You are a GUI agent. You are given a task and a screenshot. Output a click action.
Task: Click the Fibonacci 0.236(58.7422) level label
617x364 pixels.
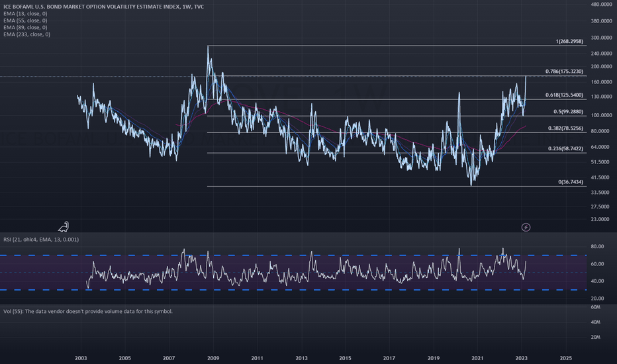(x=565, y=148)
